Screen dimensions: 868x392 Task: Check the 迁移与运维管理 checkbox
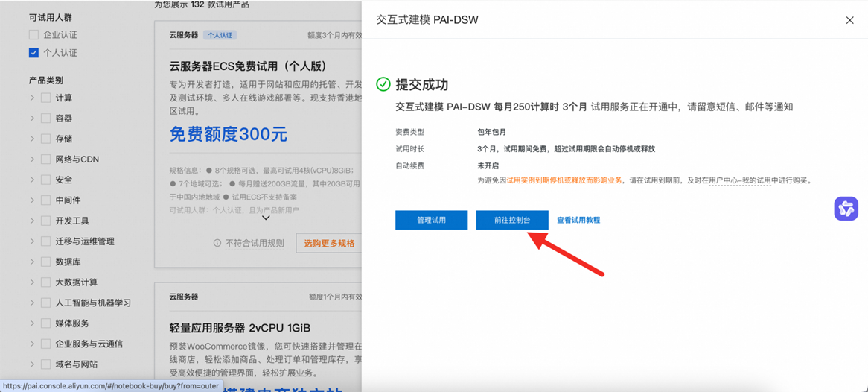click(46, 241)
